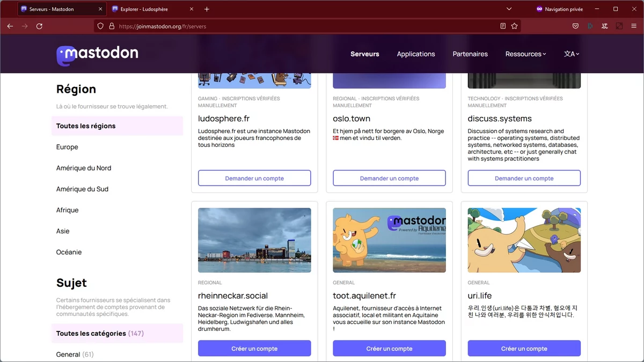This screenshot has width=644, height=362.
Task: List all tabs with the chevron
Action: (509, 9)
